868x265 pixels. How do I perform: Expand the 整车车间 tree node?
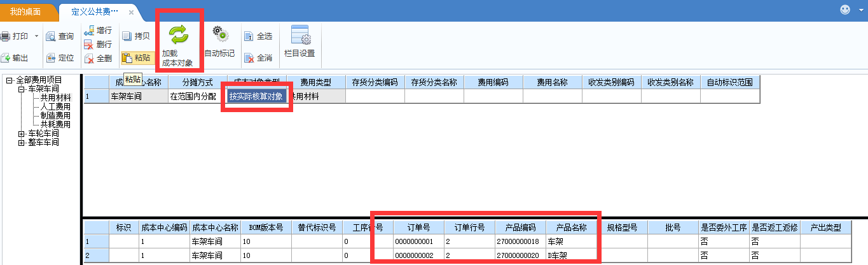click(x=22, y=143)
